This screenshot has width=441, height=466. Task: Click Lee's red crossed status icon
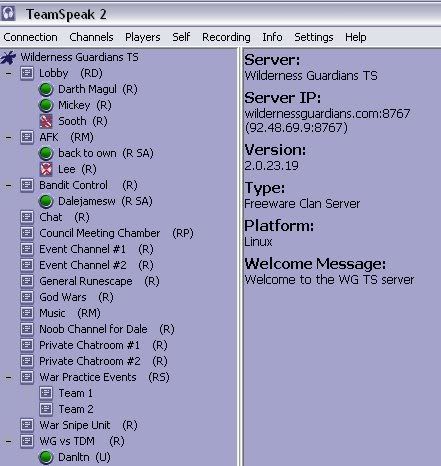tap(46, 169)
